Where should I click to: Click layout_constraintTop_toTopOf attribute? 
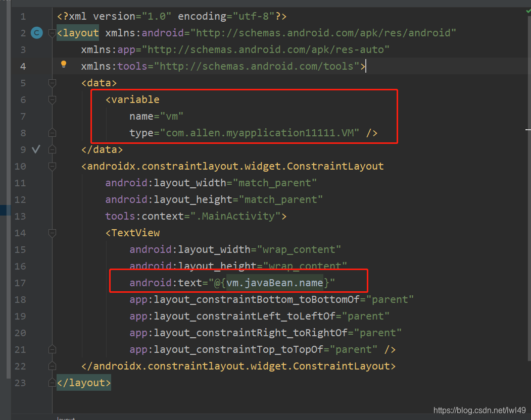pos(253,349)
